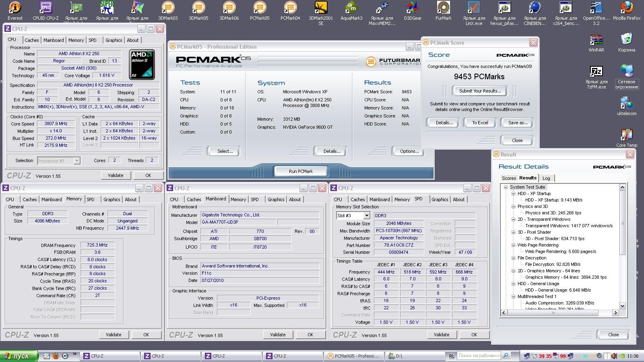
Task: Open D:\ folder taskbar button
Action: coord(415,356)
